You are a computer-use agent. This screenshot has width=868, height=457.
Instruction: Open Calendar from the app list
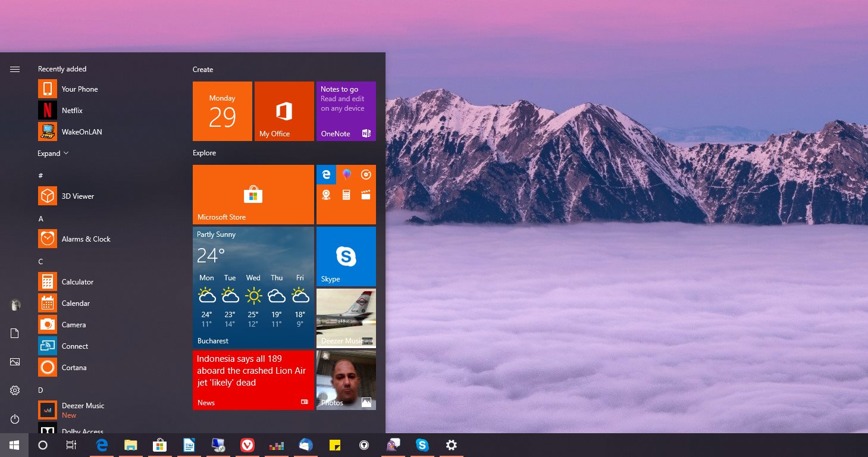click(106, 303)
